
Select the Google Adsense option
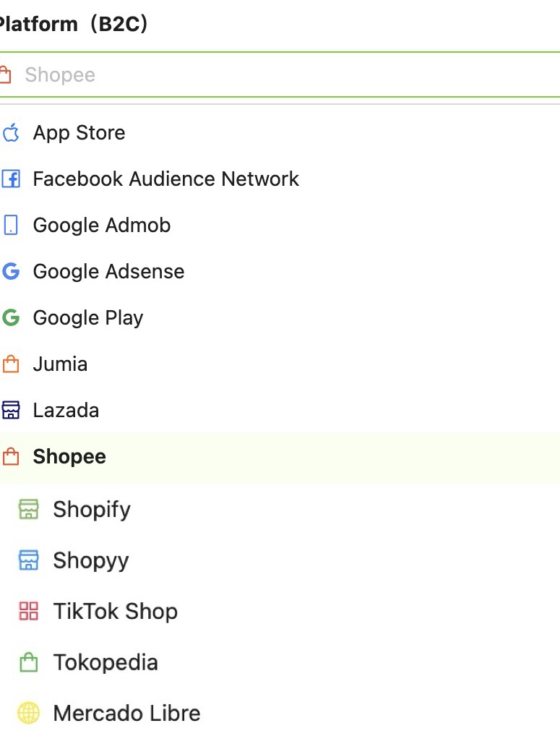coord(108,272)
